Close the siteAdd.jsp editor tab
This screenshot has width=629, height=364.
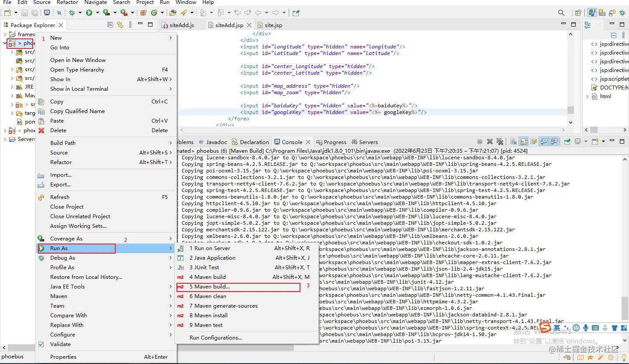tap(249, 25)
